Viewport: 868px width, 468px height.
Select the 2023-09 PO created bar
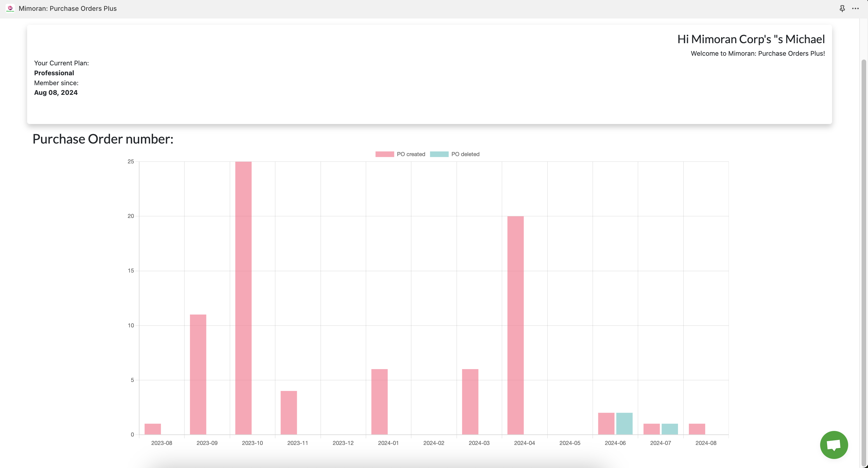(198, 374)
